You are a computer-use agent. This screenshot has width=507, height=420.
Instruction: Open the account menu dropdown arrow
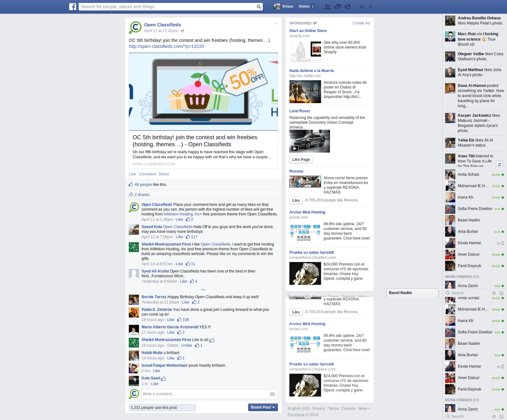click(370, 7)
